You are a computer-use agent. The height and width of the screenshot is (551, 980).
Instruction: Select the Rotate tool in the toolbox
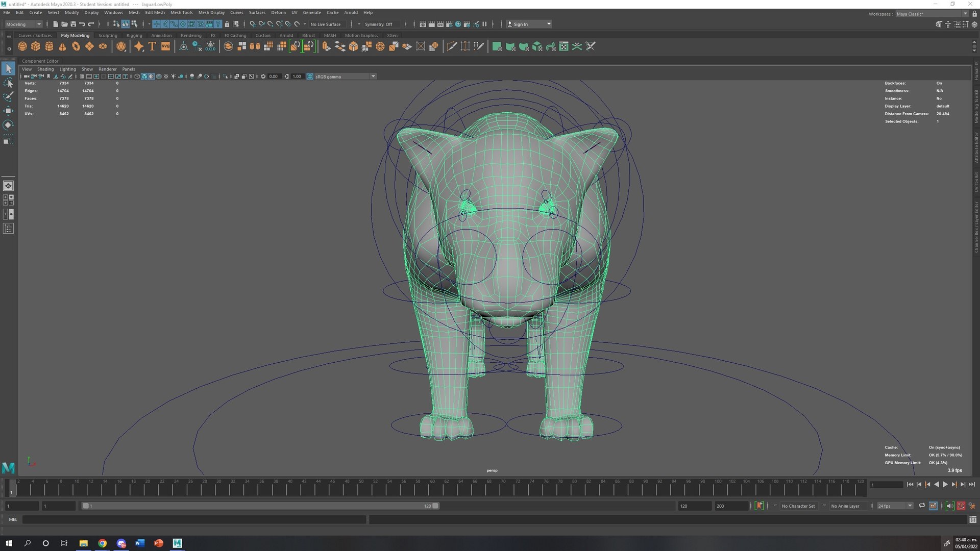(x=8, y=125)
